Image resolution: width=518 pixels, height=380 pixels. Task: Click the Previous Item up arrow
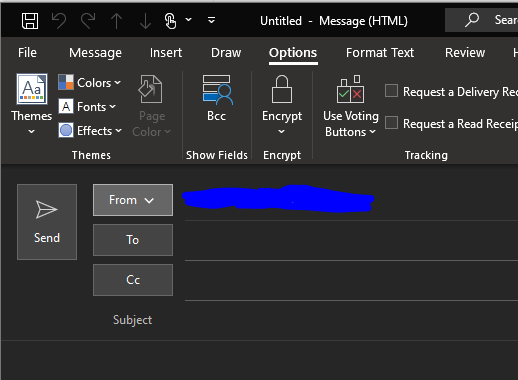coord(116,21)
